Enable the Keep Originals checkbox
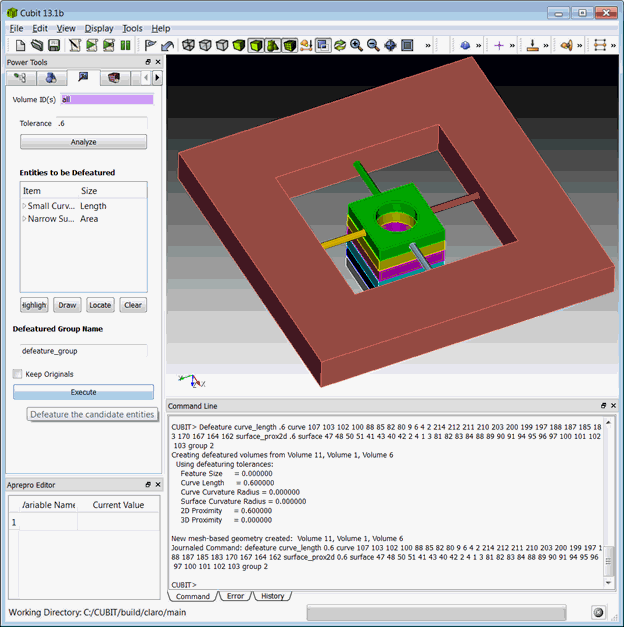The image size is (624, 627). [18, 374]
